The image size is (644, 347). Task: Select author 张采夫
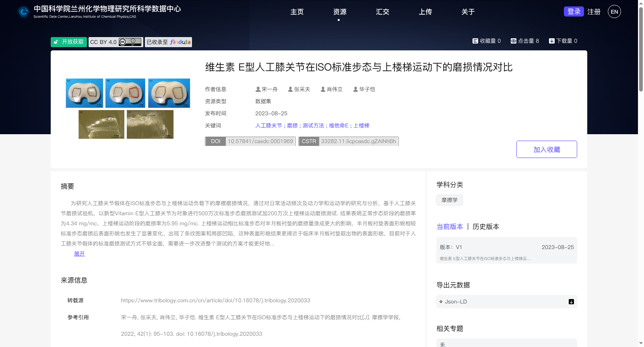(x=299, y=89)
